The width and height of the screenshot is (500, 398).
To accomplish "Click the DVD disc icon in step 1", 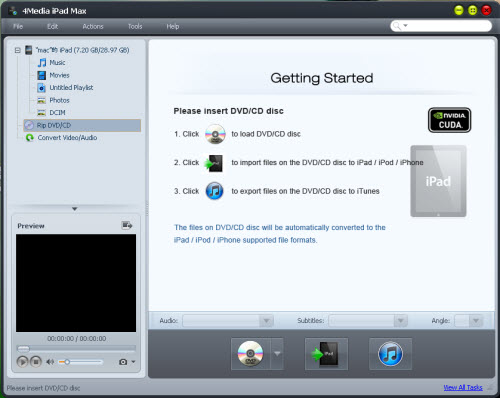I will coord(215,134).
